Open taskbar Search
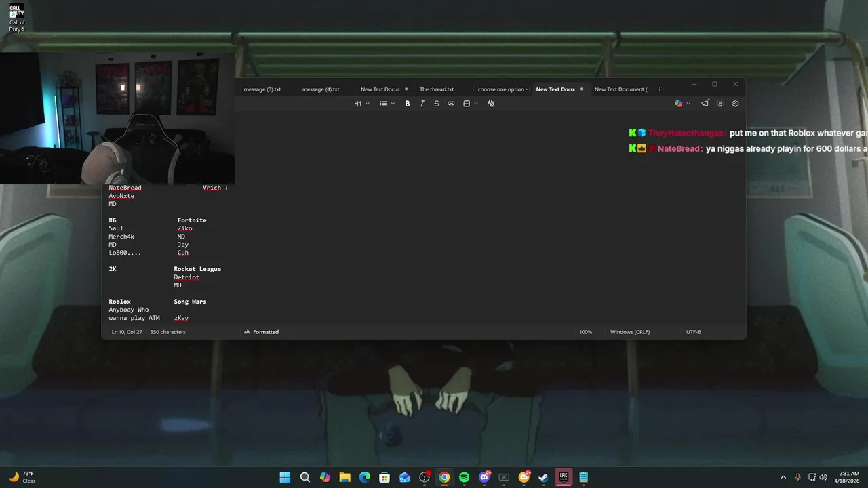 click(x=305, y=477)
